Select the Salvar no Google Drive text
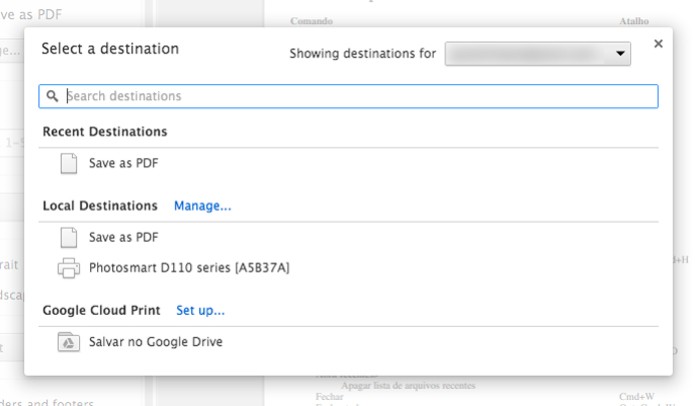 coord(156,342)
